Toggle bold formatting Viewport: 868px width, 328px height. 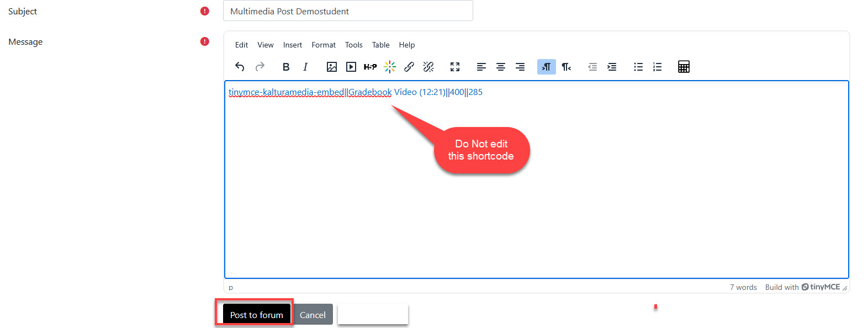click(286, 67)
